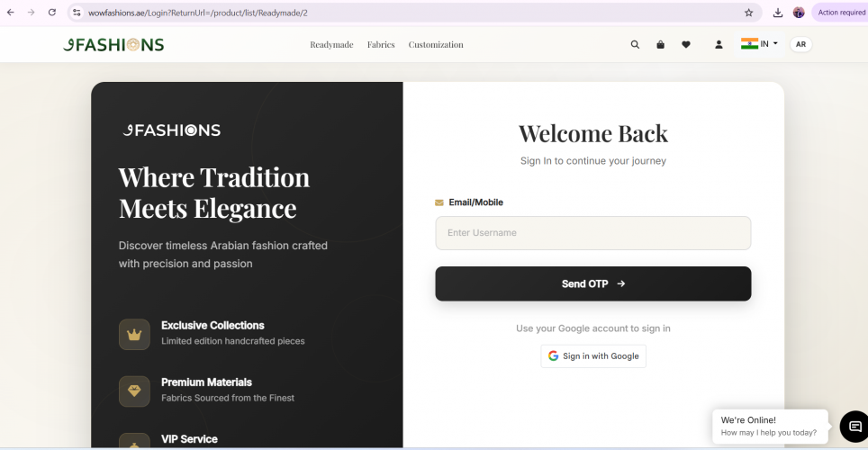
Task: Open the live chat bubble icon
Action: tap(854, 427)
